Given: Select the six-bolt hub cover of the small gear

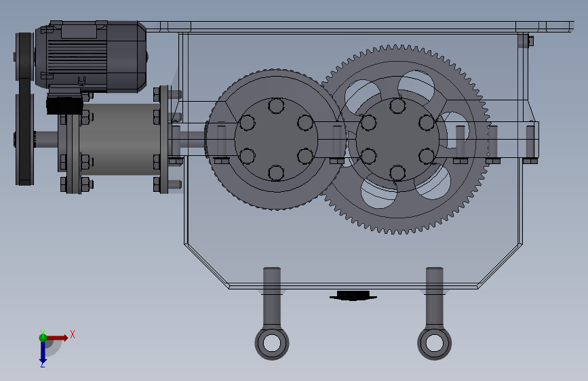Looking at the screenshot, I should (x=276, y=139).
